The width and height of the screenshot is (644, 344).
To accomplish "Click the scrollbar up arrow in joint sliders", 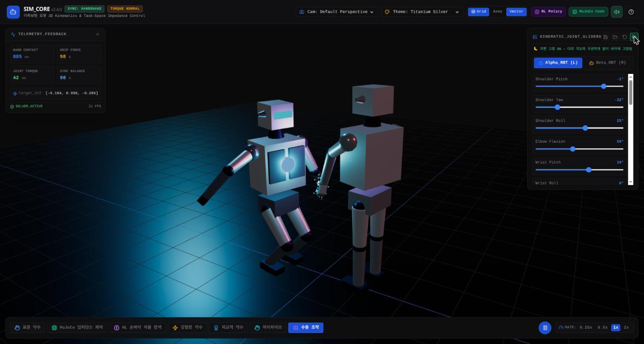I will pyautogui.click(x=630, y=77).
